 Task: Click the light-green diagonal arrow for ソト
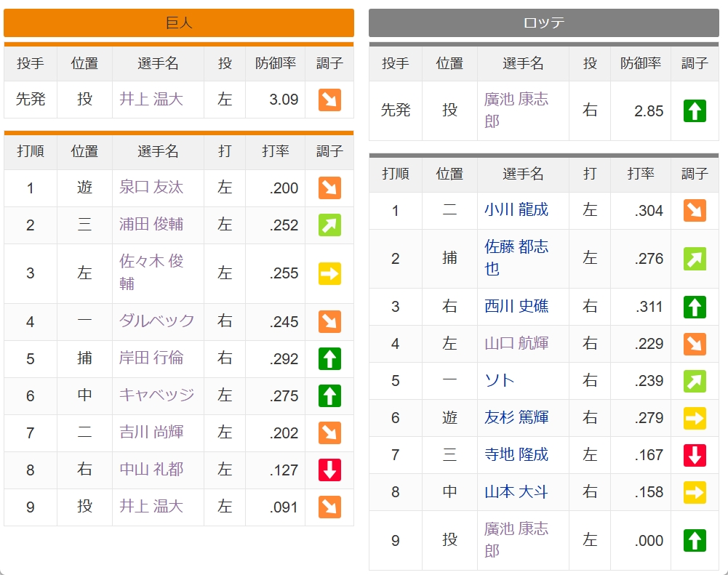(x=695, y=381)
